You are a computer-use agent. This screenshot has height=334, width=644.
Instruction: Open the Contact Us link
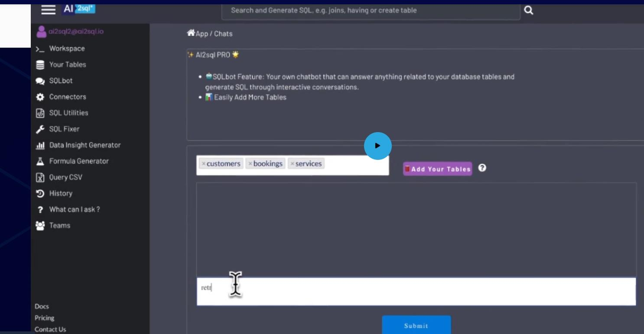click(50, 329)
